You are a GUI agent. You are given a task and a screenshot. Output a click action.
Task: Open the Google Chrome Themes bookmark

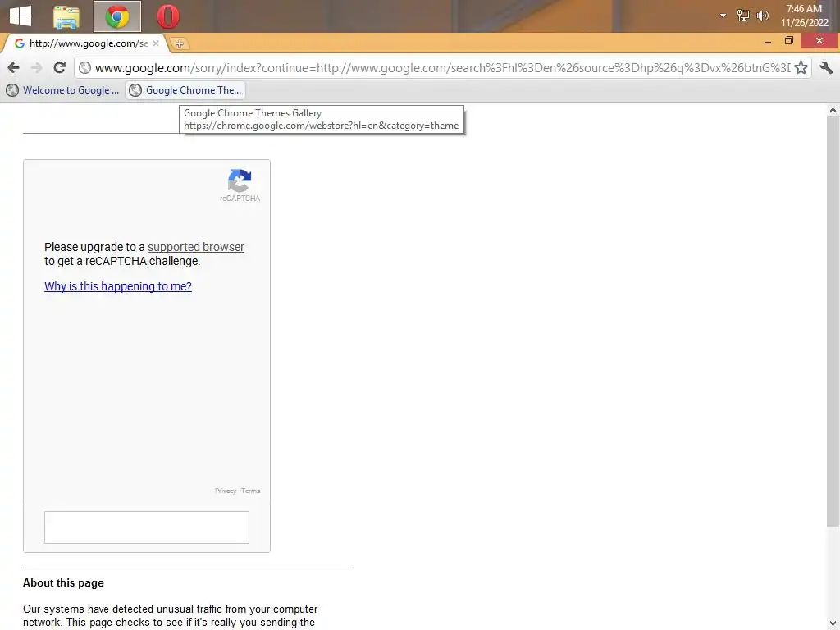(185, 90)
